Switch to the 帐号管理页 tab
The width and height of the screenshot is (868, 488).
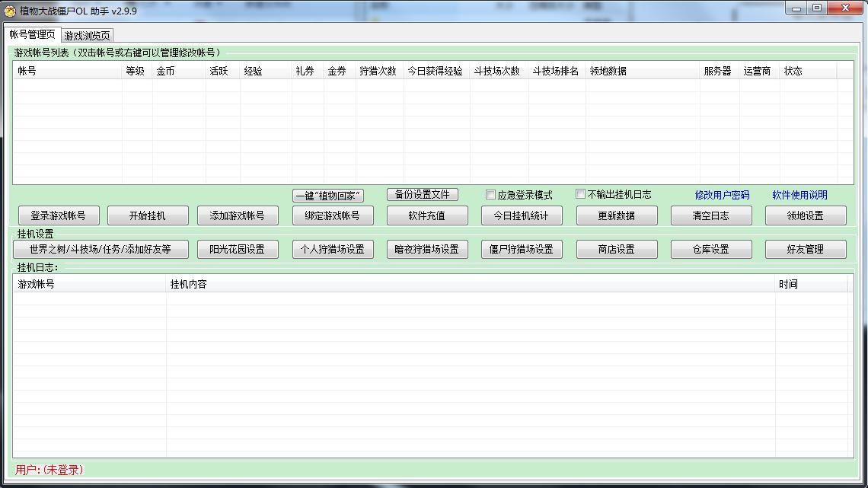pyautogui.click(x=33, y=35)
